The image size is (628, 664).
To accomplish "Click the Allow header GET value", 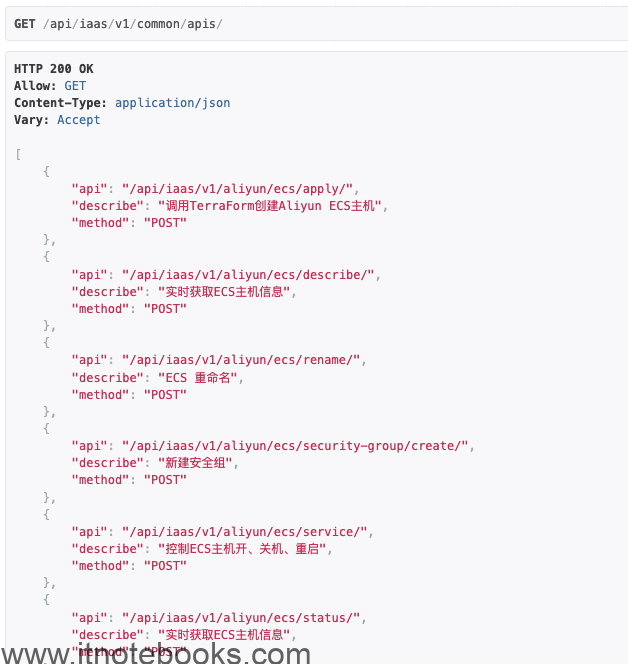I will click(75, 86).
